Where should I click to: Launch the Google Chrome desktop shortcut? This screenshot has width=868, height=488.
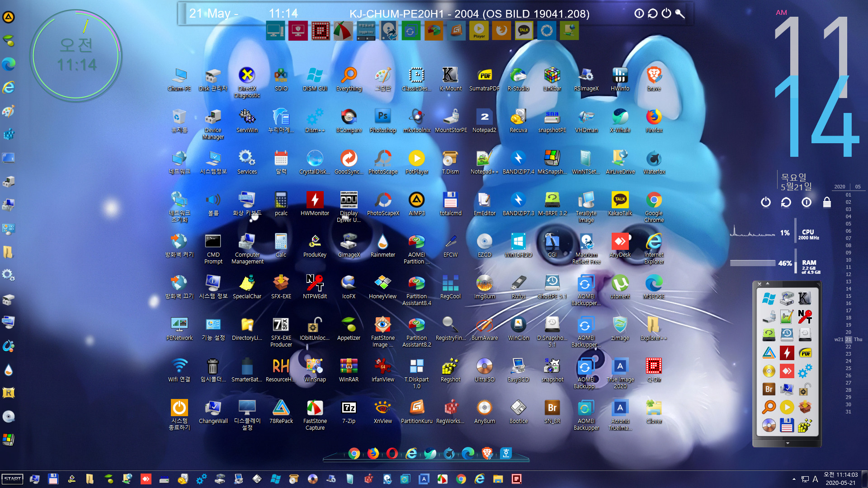[654, 207]
